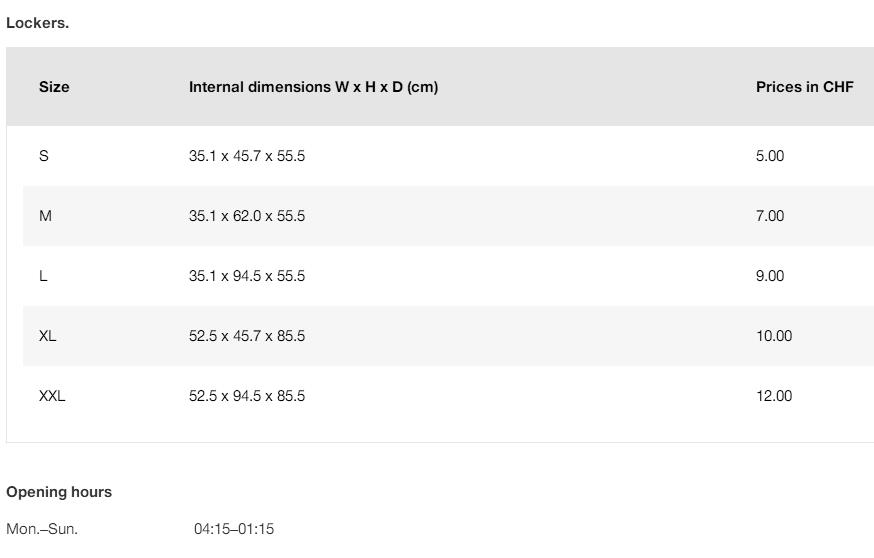
Task: Click the Opening hours heading
Action: pos(59,492)
